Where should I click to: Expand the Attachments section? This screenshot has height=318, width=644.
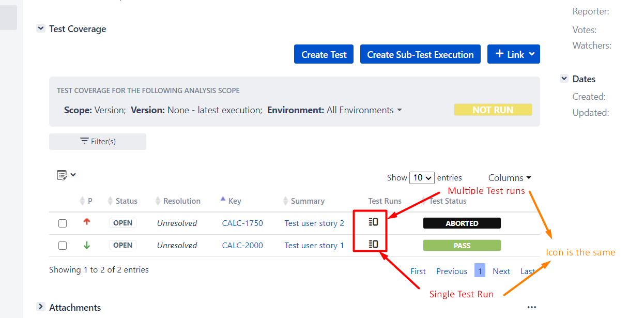coord(41,307)
